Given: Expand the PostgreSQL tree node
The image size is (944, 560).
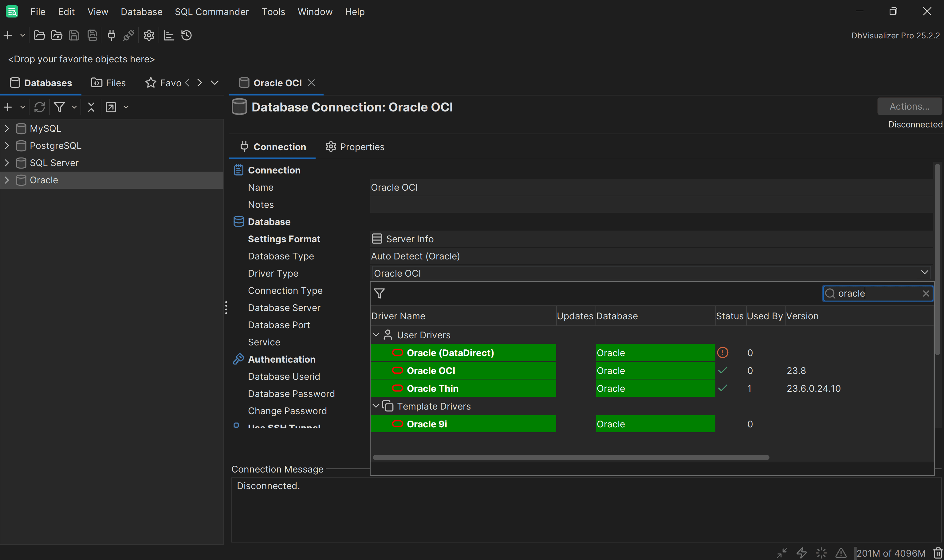Looking at the screenshot, I should tap(7, 146).
